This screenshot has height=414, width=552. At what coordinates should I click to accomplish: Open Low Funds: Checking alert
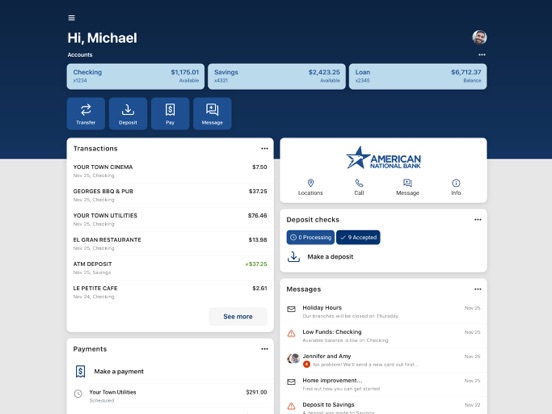[383, 336]
